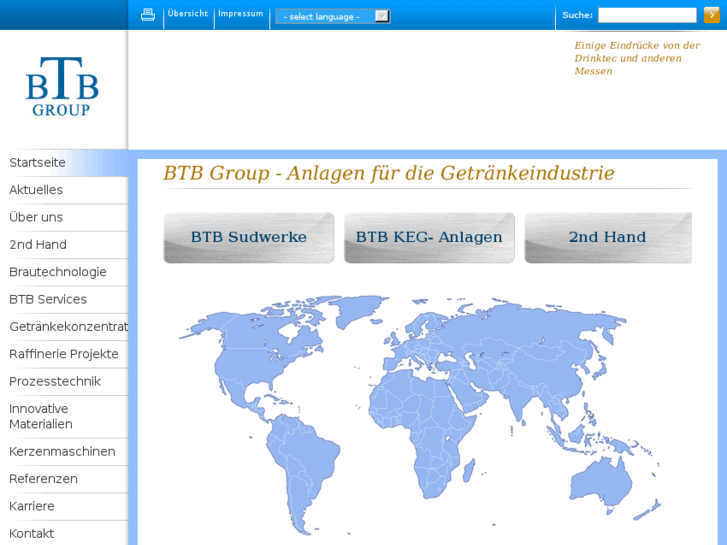Go to Raffinerie Projekte

(x=64, y=354)
